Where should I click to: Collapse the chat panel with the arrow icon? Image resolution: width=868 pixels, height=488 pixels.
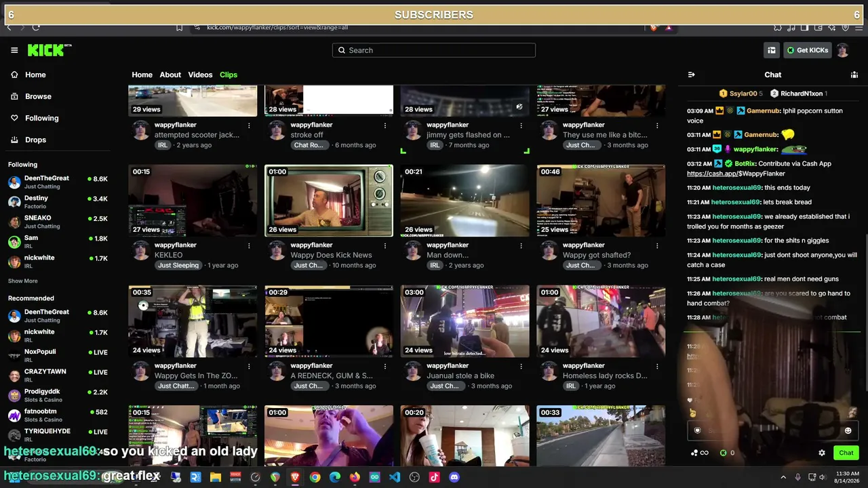point(691,75)
